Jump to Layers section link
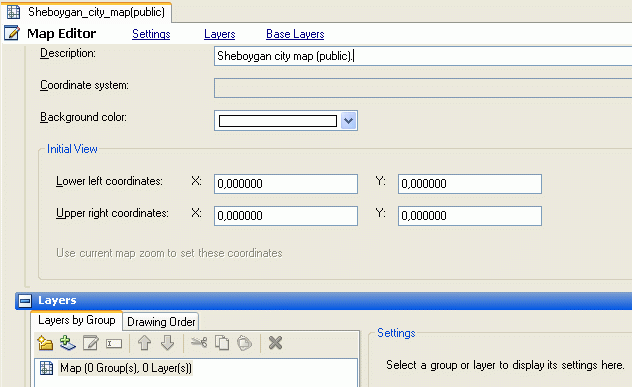This screenshot has height=387, width=632. coord(220,34)
